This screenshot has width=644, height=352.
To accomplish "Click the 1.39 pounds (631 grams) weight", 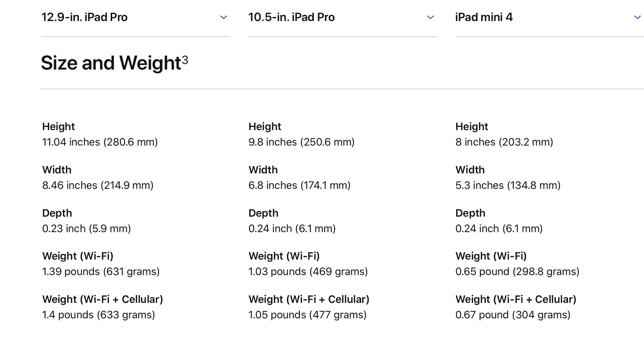I will click(101, 272).
